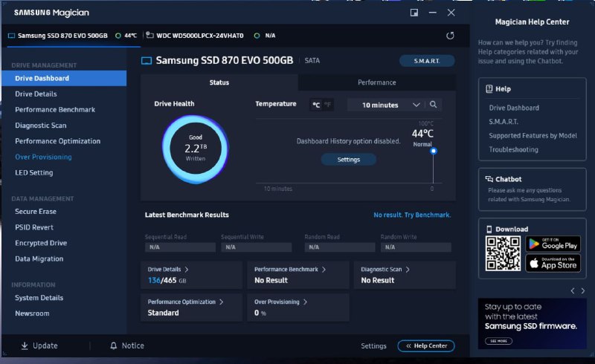Click the Update download icon
Viewport: 595px width, 364px height.
click(25, 345)
